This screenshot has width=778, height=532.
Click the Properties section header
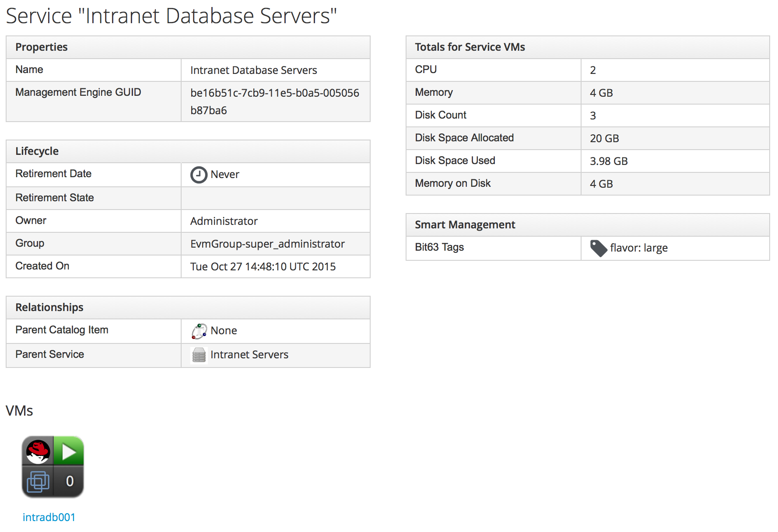pyautogui.click(x=42, y=47)
